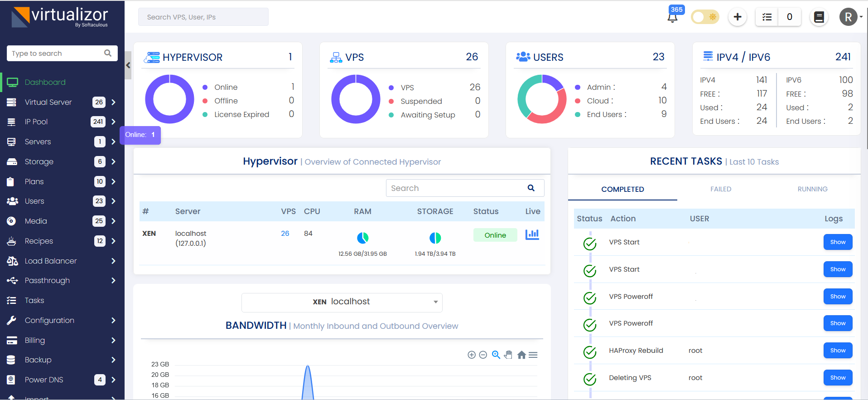Click the Users card group icon
Image resolution: width=868 pixels, height=400 pixels.
click(x=523, y=57)
